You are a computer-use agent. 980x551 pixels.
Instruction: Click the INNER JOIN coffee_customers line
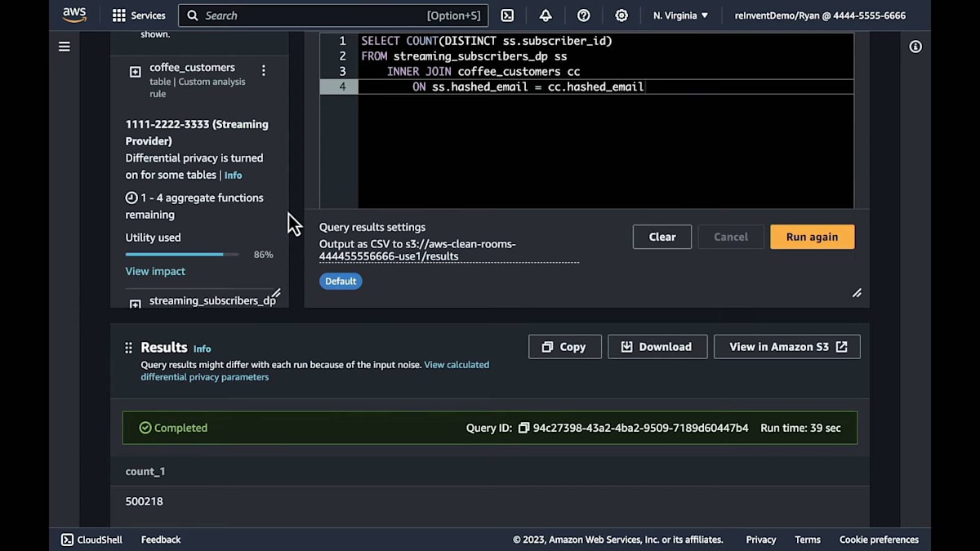(483, 72)
